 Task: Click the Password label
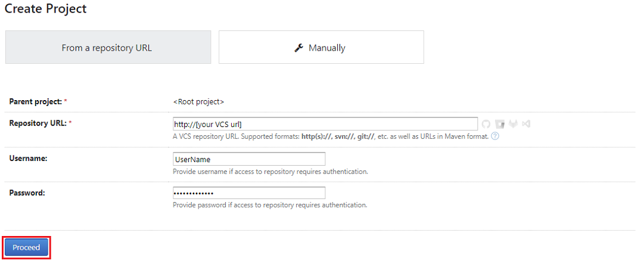click(x=27, y=193)
